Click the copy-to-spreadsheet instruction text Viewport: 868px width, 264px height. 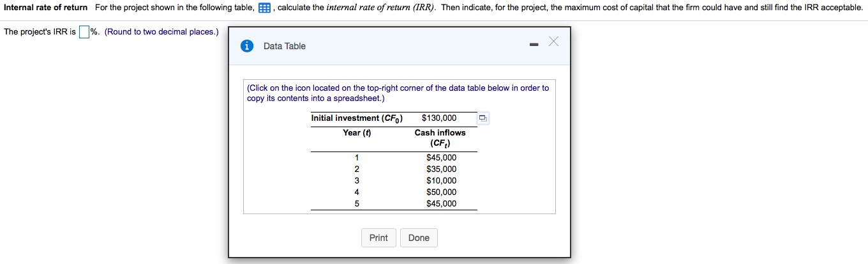(398, 93)
